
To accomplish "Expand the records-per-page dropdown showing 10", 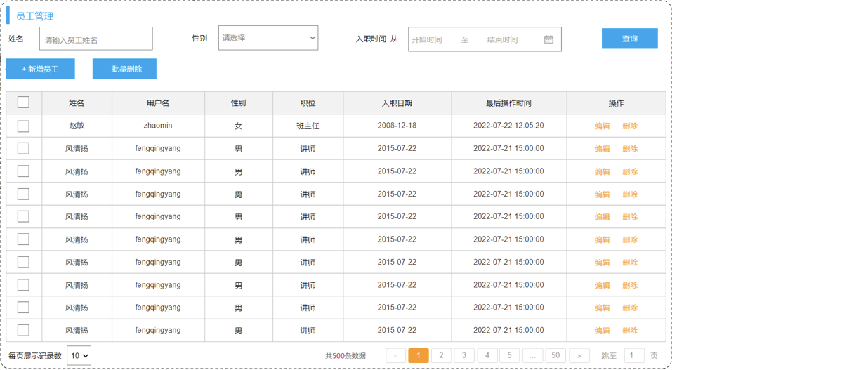I will [x=79, y=356].
